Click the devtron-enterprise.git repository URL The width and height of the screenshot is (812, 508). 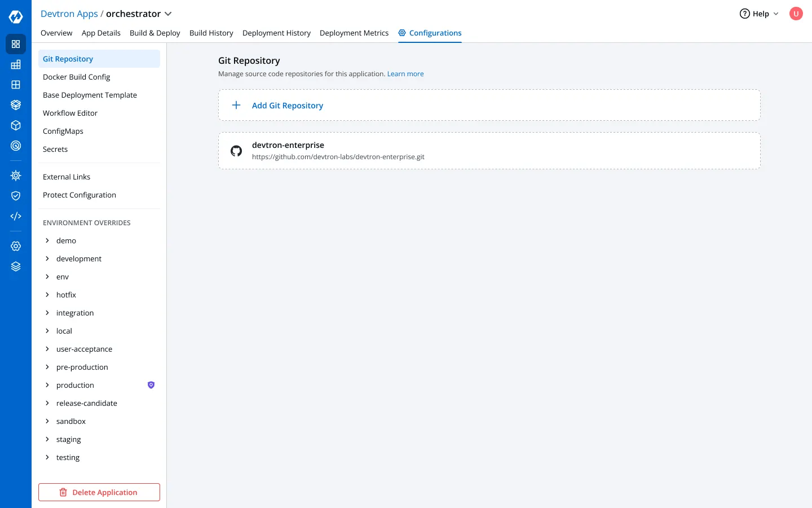[x=338, y=157]
